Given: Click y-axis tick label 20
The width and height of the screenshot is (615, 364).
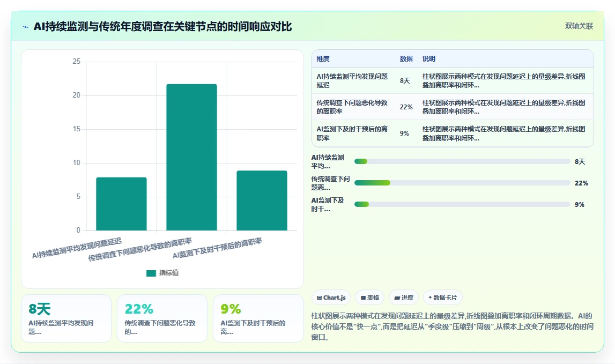Looking at the screenshot, I should click(77, 95).
